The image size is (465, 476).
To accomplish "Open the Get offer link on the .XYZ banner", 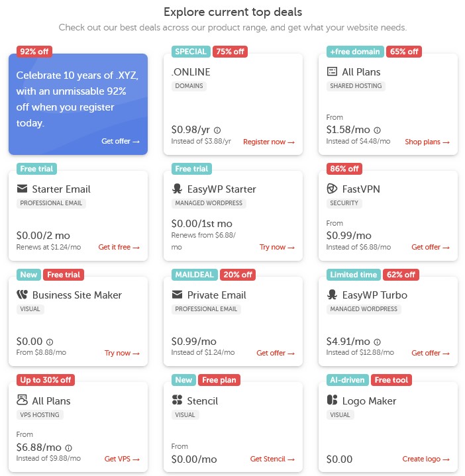I will click(x=121, y=141).
